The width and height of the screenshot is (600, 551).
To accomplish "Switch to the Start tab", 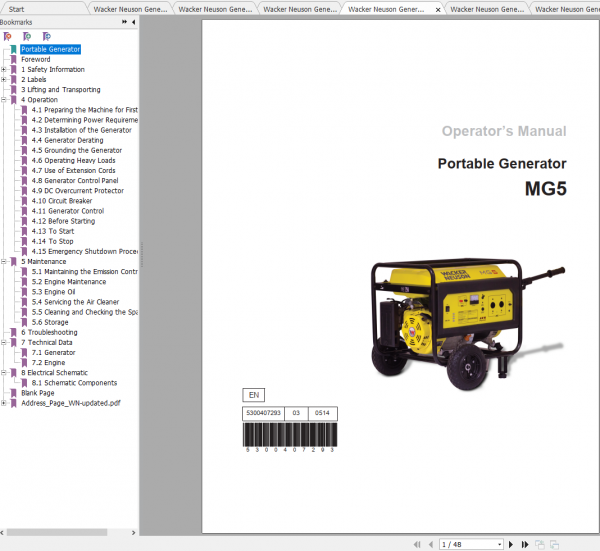I will 16,9.
